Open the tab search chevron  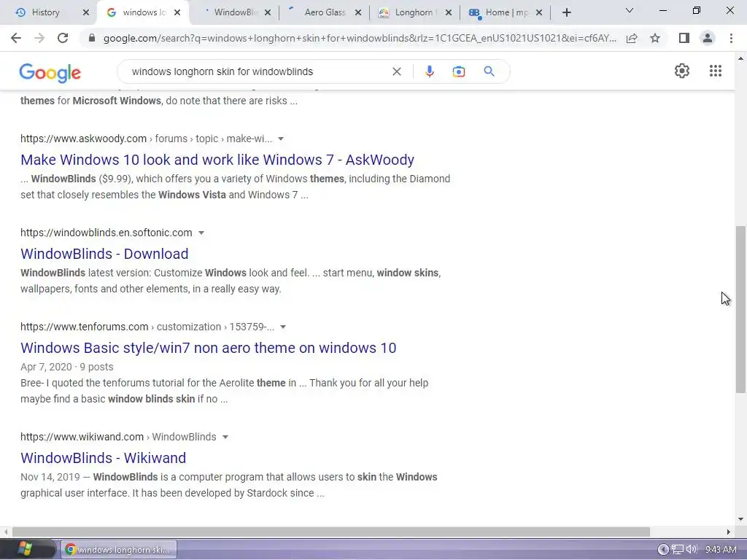point(630,10)
